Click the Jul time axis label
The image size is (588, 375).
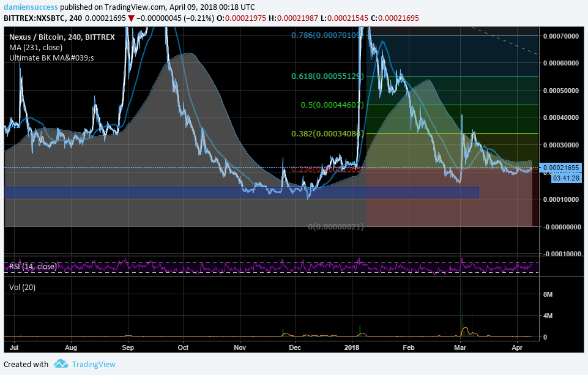(14, 347)
